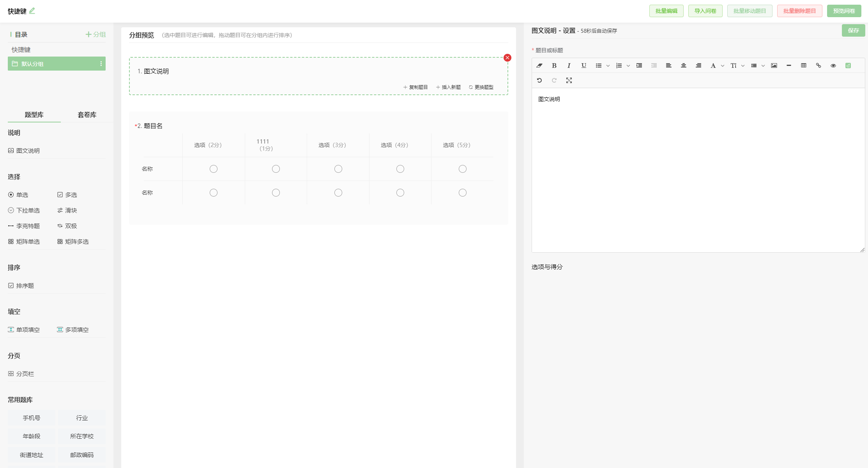
Task: Align text right in editor
Action: point(698,66)
